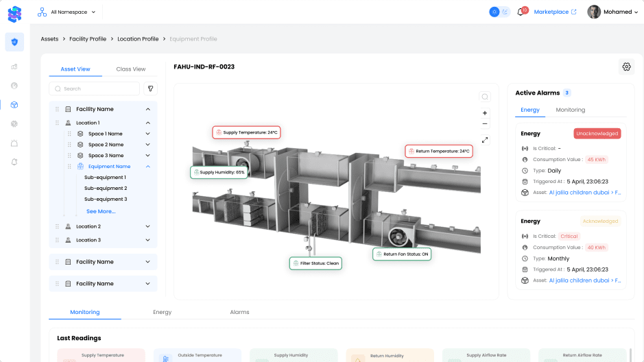This screenshot has width=644, height=362.
Task: Expand the 3D viewer to fullscreen
Action: tap(485, 140)
